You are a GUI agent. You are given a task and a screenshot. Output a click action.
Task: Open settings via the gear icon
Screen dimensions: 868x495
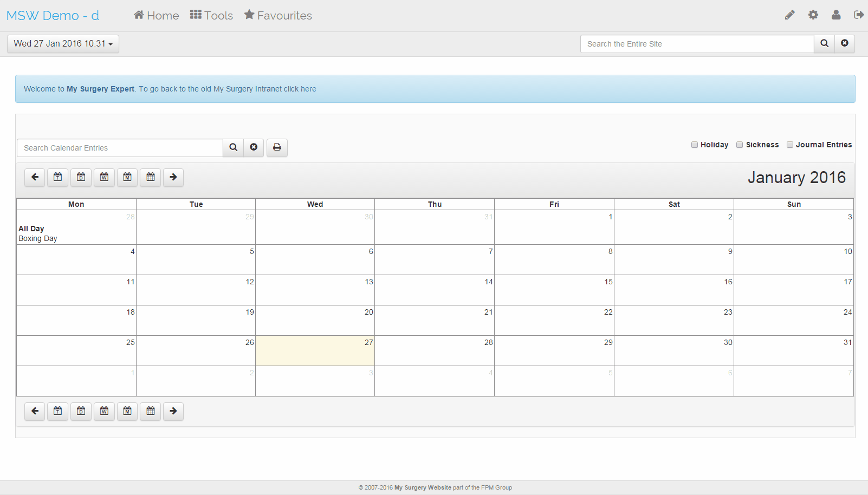click(813, 15)
